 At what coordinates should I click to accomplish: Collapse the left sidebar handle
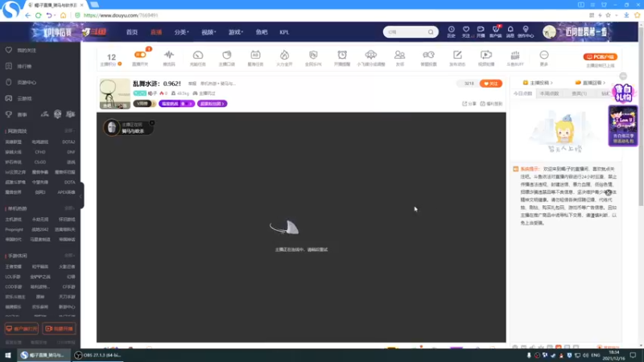click(82, 195)
